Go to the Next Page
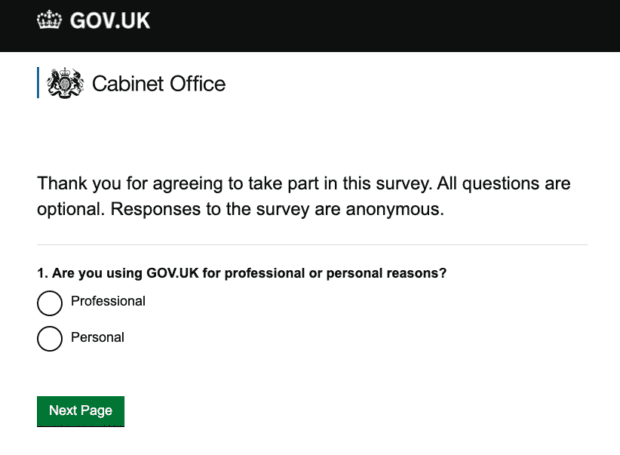 tap(81, 411)
